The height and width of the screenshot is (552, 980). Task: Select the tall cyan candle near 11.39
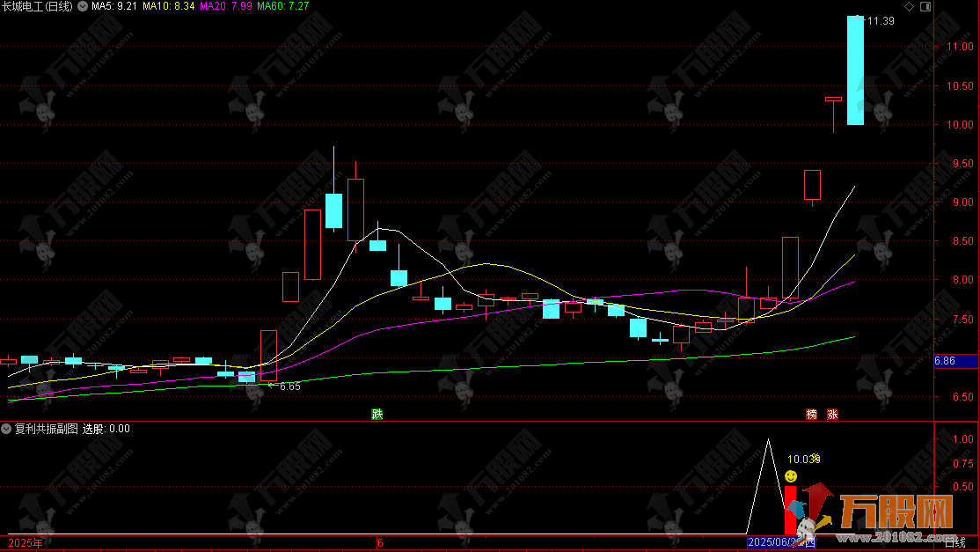tap(855, 70)
